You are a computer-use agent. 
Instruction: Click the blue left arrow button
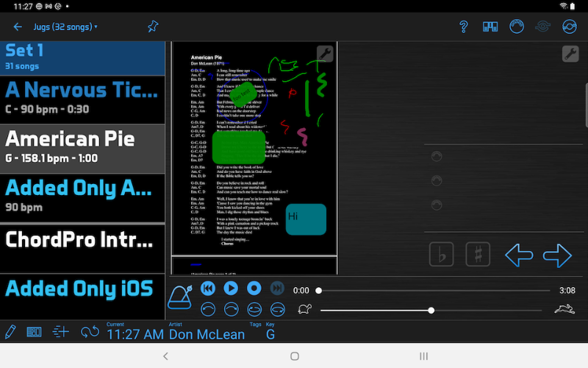click(519, 255)
